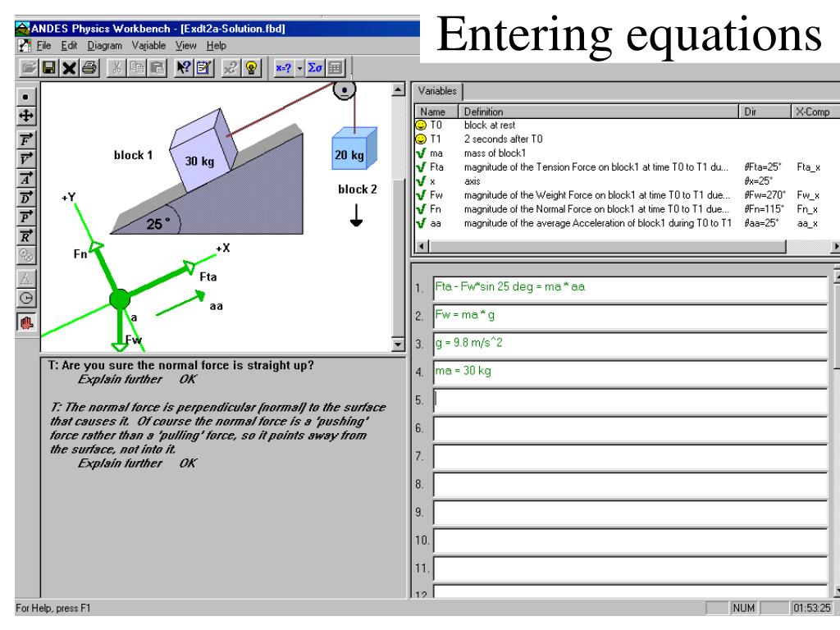Open the View menu
Image resolution: width=840 pixels, height=630 pixels.
[x=186, y=46]
